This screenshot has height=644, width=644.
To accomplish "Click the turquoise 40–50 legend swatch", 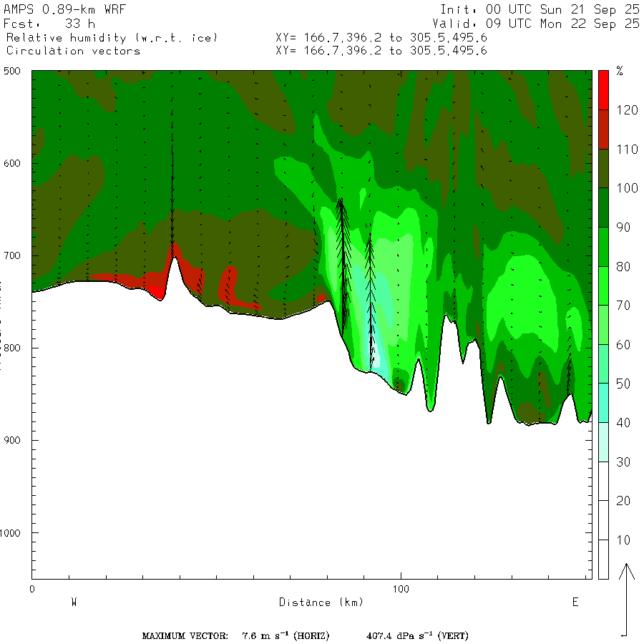I will point(603,403).
